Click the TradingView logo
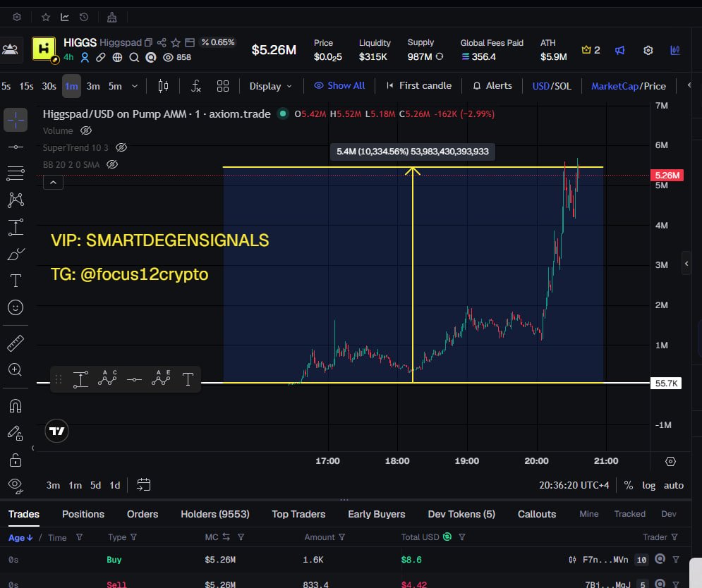Screen dimensions: 702x588 pos(57,431)
